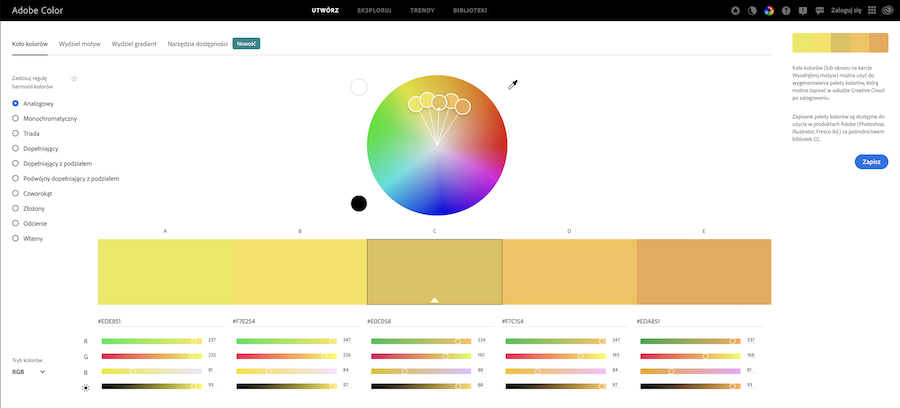Open the RGB color mode dropdown
This screenshot has width=900, height=408.
[x=29, y=372]
